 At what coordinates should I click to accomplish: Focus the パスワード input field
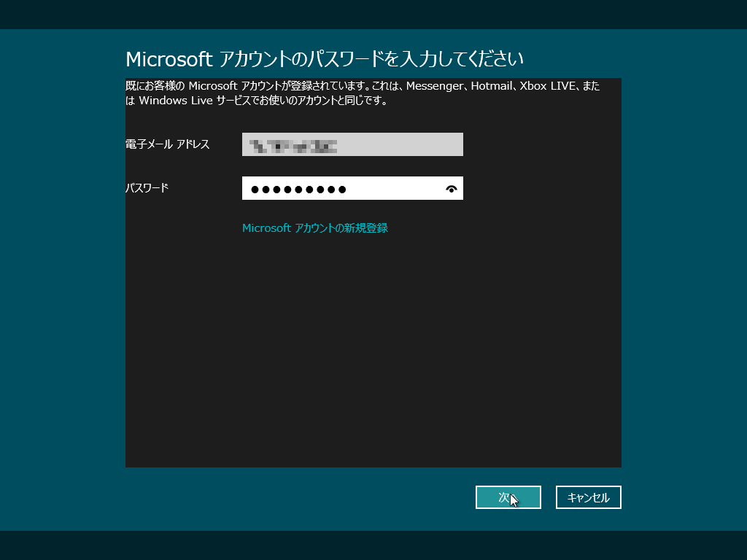coord(352,188)
